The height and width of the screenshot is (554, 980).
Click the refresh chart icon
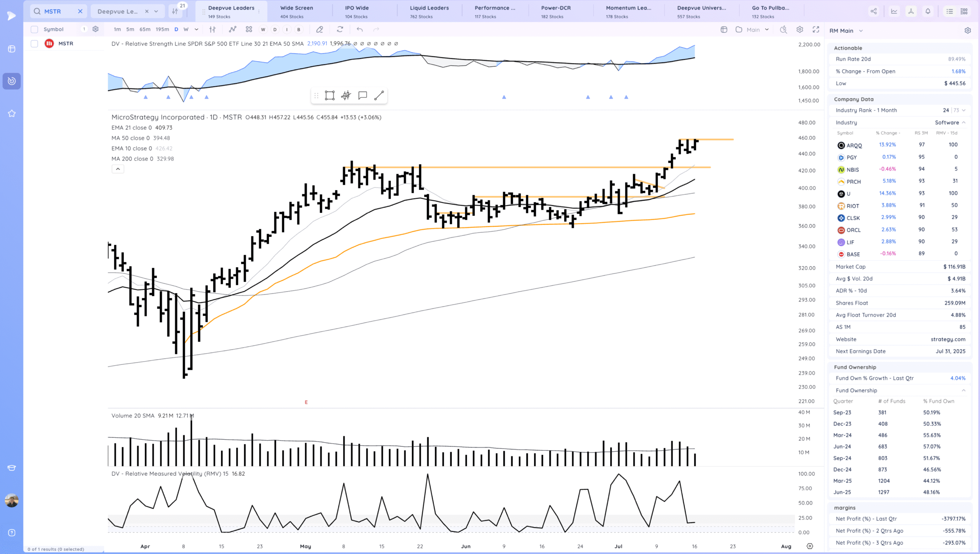[340, 29]
